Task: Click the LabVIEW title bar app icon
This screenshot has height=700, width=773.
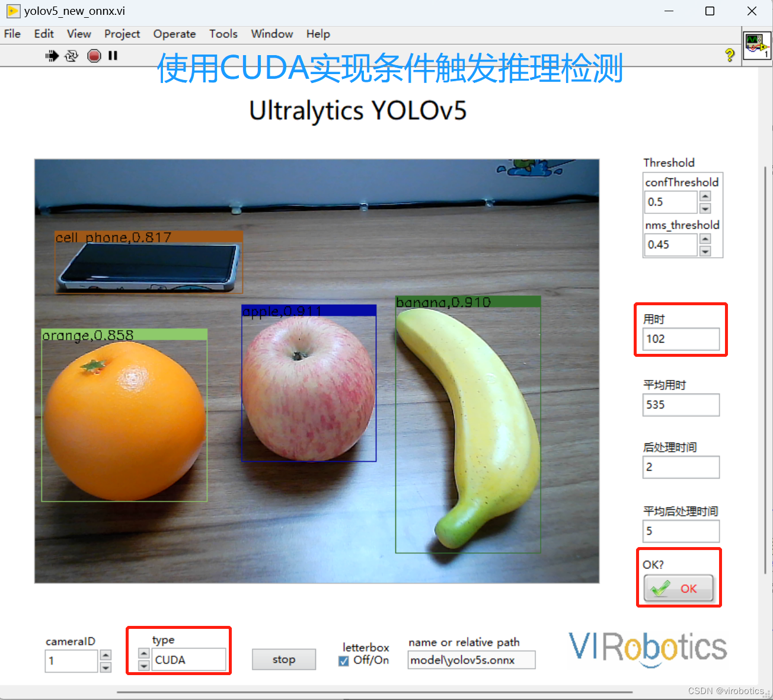Action: click(x=13, y=11)
